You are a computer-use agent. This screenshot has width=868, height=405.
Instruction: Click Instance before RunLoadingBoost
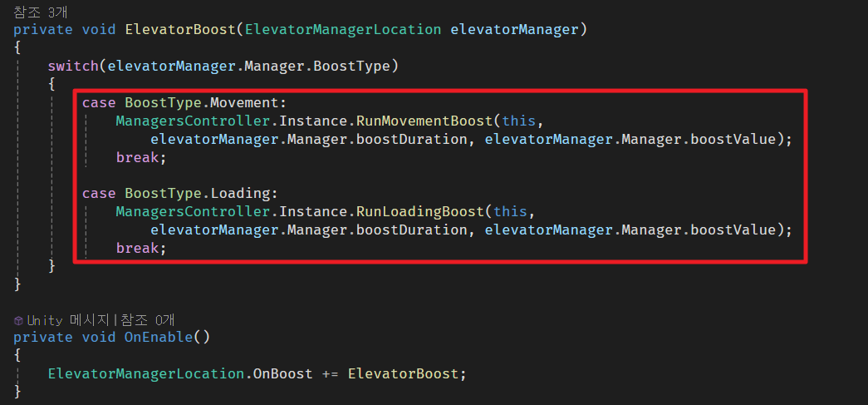point(313,211)
